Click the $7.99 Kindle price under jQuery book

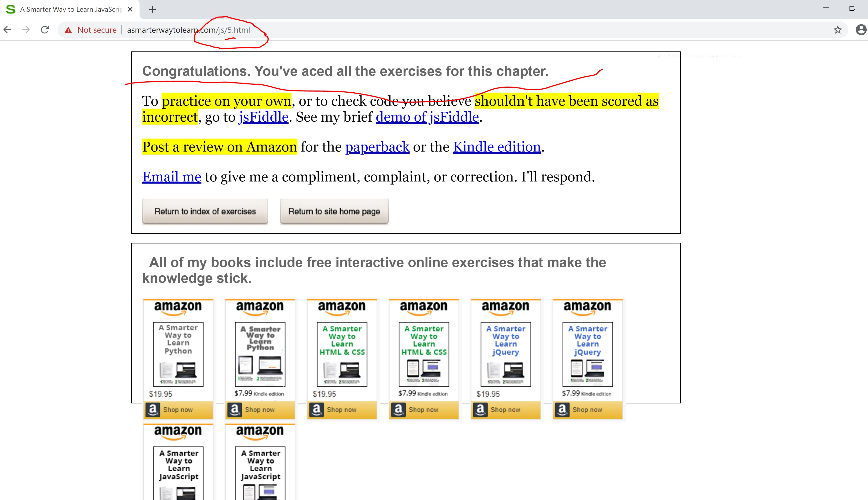587,394
